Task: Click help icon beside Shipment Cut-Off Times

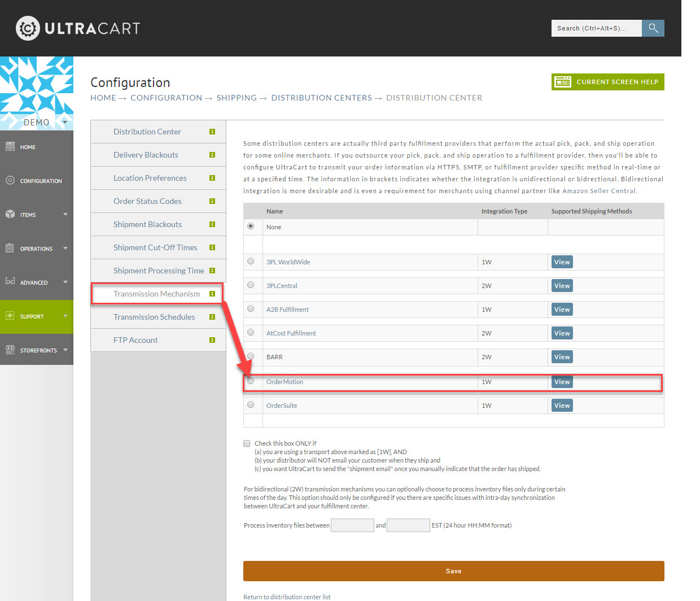Action: [x=212, y=247]
